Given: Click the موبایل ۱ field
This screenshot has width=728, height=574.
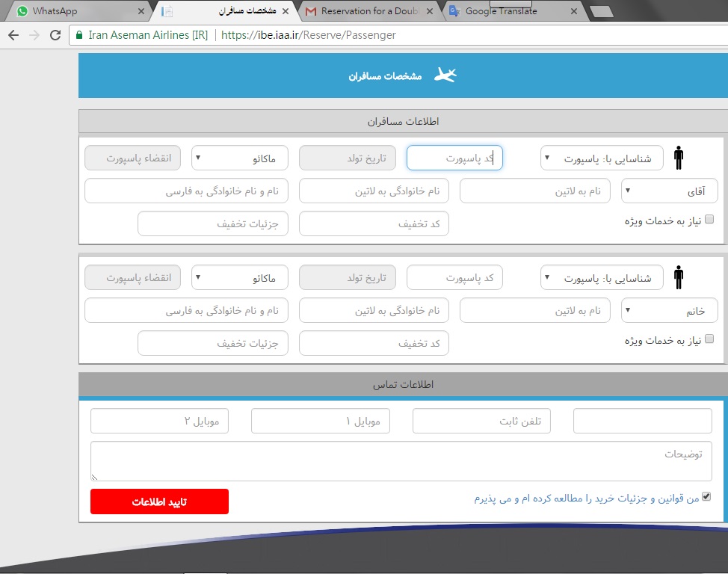Looking at the screenshot, I should coord(321,421).
